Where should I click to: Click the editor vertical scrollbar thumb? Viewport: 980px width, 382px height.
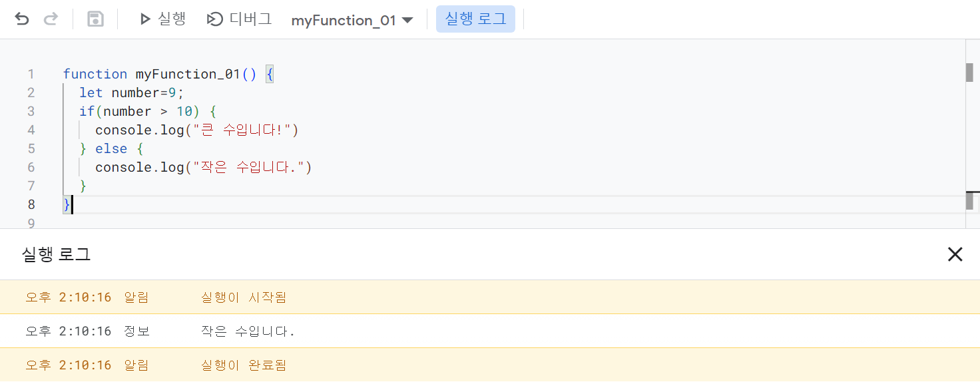pyautogui.click(x=969, y=73)
